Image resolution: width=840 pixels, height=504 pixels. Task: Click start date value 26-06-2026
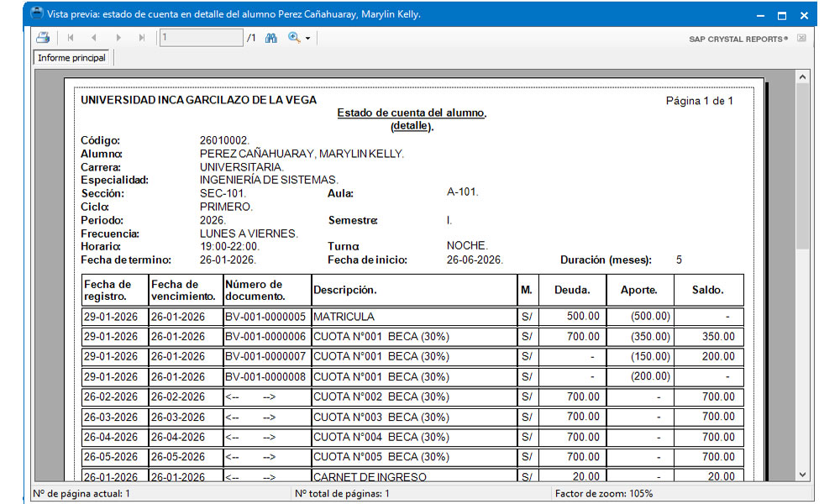tap(475, 260)
